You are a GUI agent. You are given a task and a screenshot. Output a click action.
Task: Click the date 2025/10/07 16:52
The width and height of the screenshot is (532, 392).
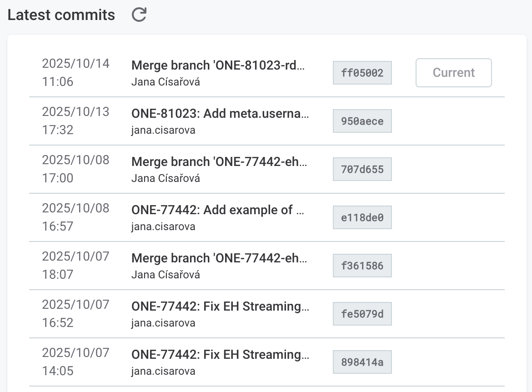coord(75,313)
